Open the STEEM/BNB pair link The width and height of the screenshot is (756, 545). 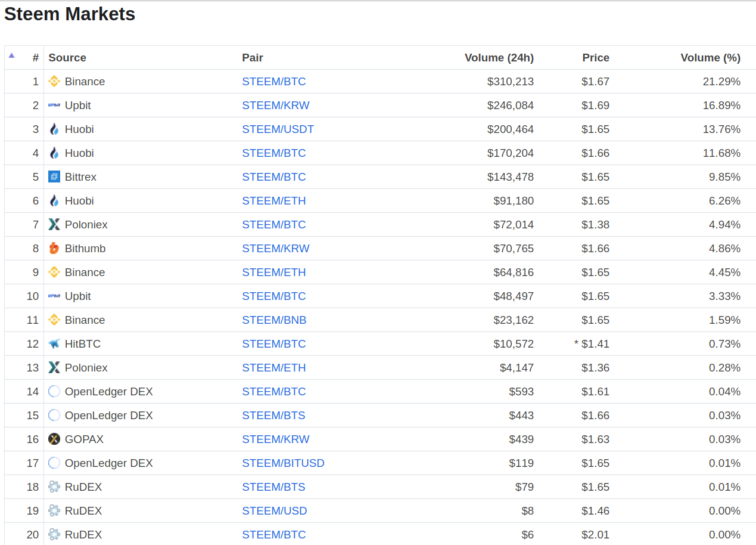275,320
